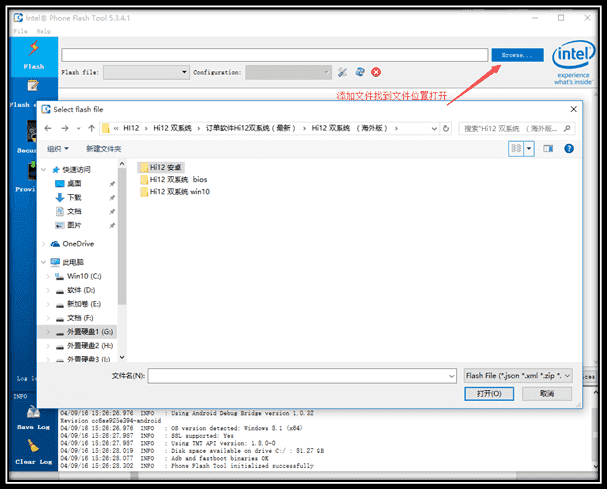Click the flash file path field

click(x=274, y=55)
